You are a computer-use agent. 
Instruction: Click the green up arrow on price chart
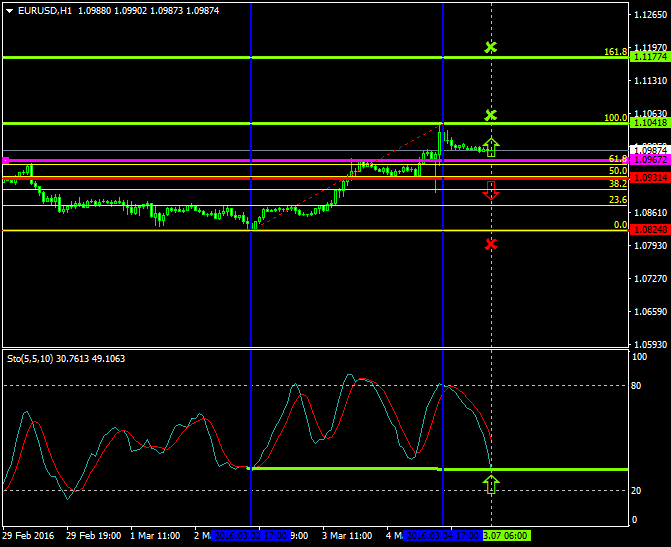490,147
